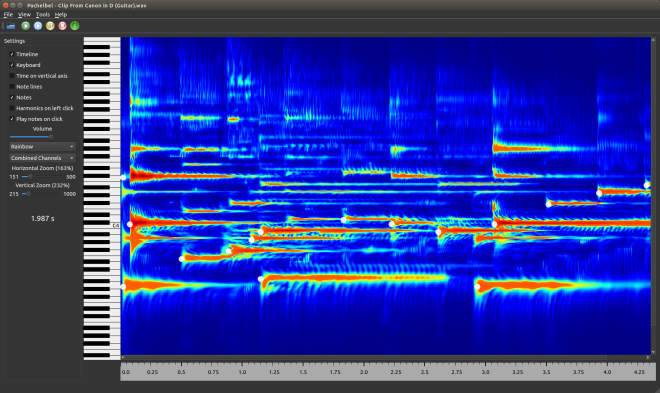Open the Tools menu
Viewport: 660px width, 393px height.
coord(43,14)
